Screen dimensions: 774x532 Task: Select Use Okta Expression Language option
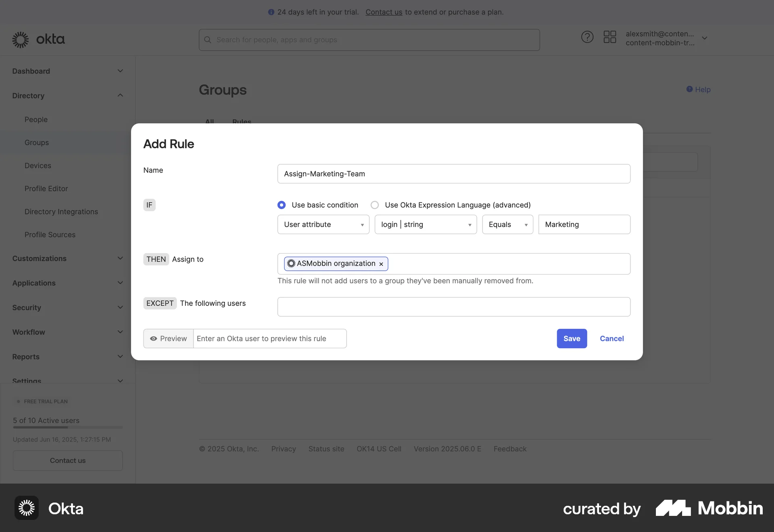coord(375,205)
